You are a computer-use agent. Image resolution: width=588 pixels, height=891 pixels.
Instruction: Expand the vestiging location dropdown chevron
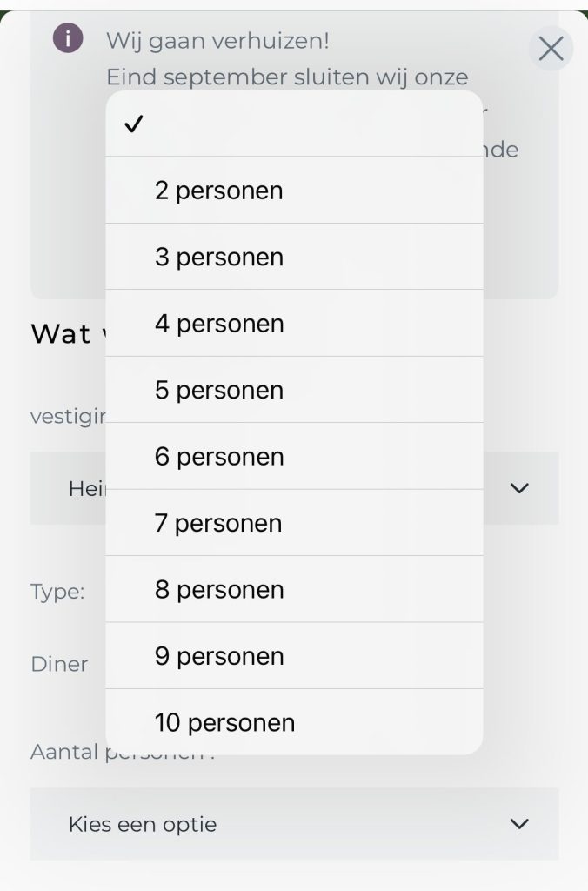519,488
